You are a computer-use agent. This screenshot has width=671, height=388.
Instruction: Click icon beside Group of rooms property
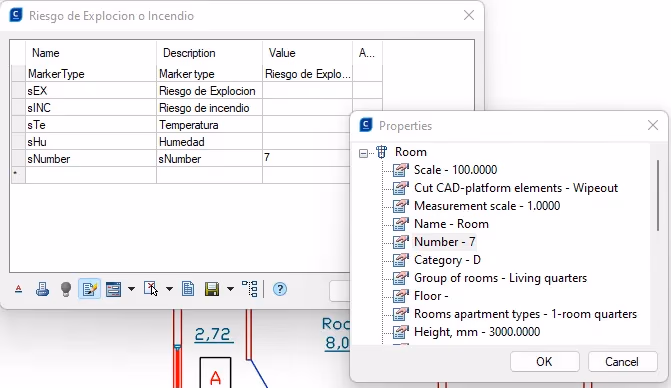(x=401, y=278)
